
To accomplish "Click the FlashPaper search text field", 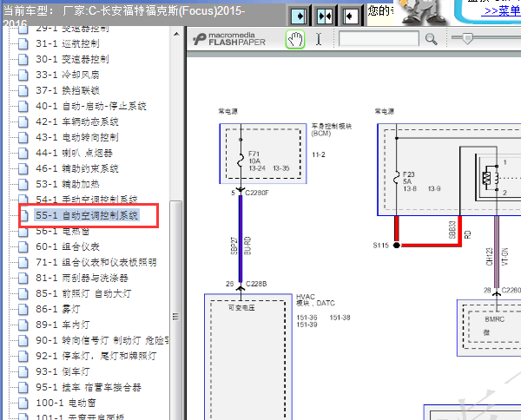I will [379, 39].
